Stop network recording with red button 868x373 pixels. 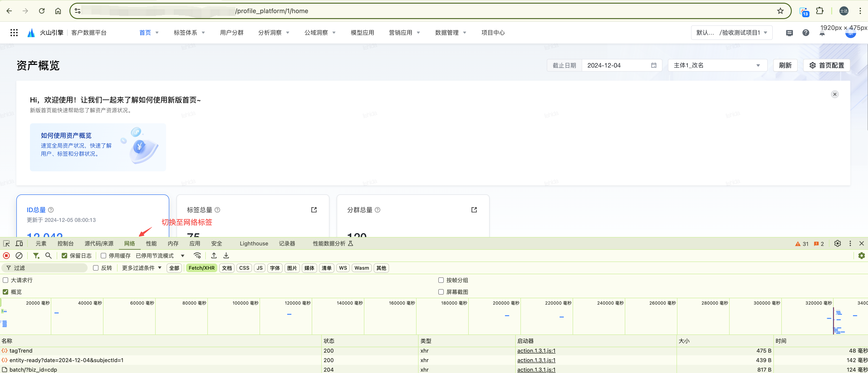[6, 256]
